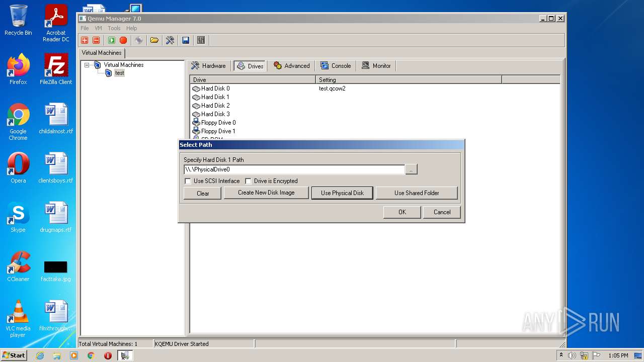Click Use Physical Disk button

point(342,193)
